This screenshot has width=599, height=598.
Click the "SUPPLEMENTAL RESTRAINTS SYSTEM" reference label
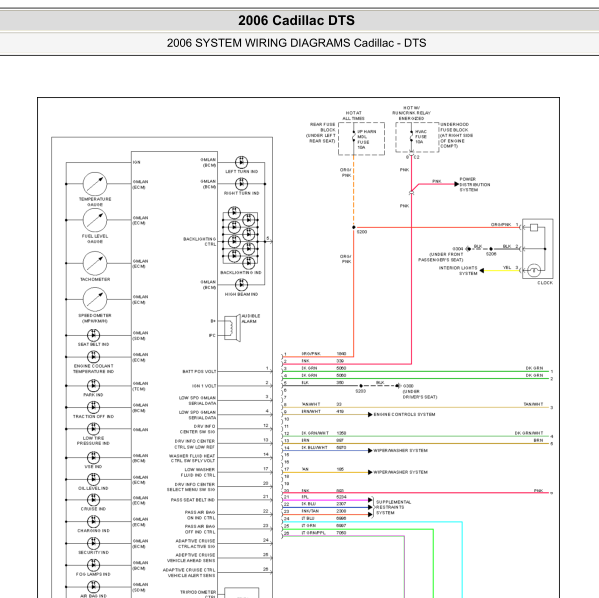pos(393,507)
